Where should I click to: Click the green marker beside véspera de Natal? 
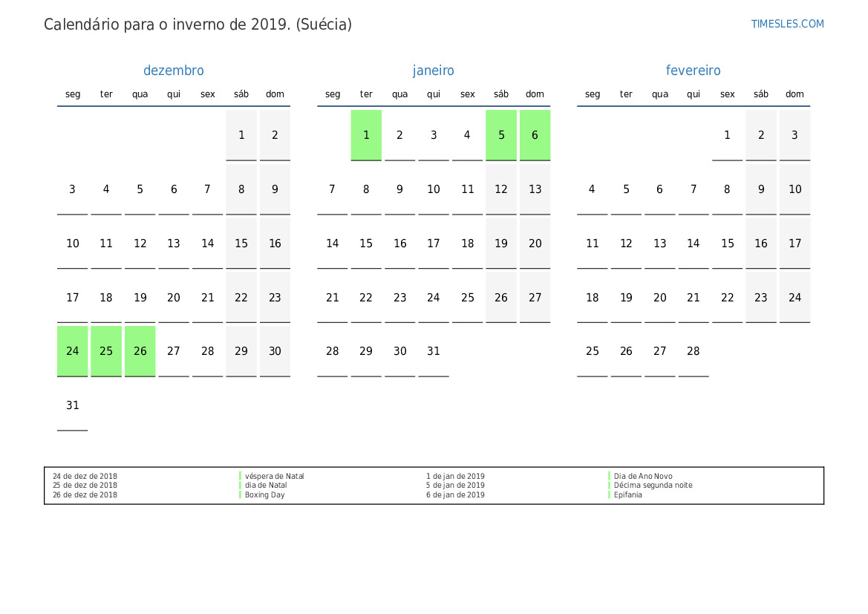click(x=241, y=476)
